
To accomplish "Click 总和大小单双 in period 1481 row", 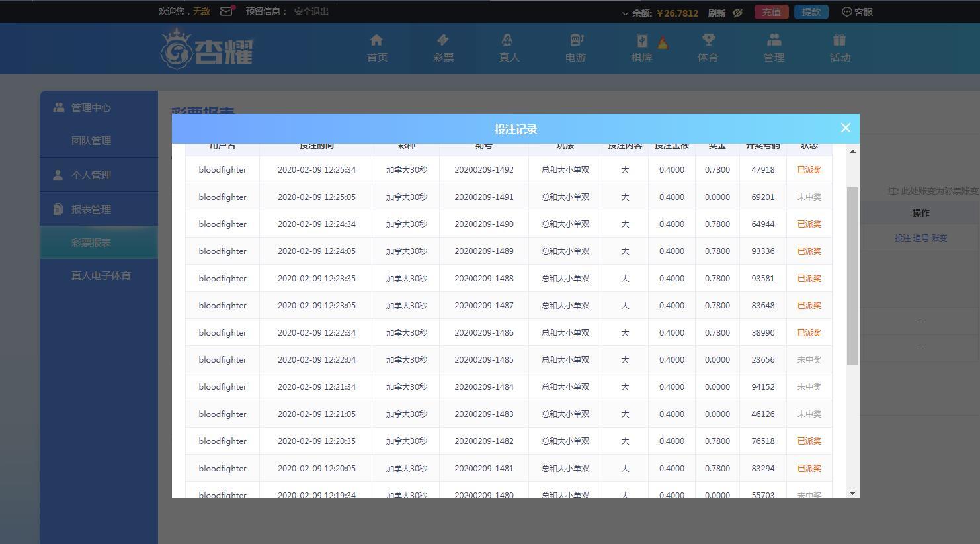I will (x=565, y=469).
